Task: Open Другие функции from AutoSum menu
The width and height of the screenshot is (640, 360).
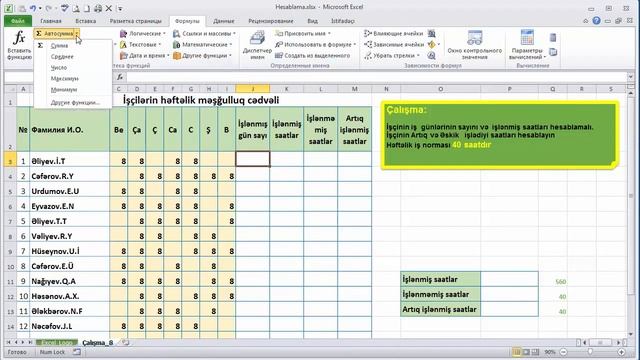Action: click(x=75, y=102)
